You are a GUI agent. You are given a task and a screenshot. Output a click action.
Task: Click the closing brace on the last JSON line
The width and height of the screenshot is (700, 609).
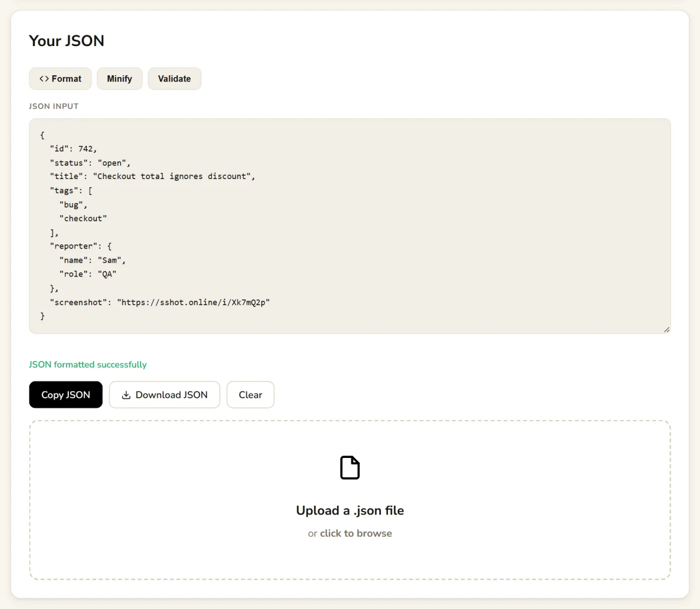tap(42, 316)
